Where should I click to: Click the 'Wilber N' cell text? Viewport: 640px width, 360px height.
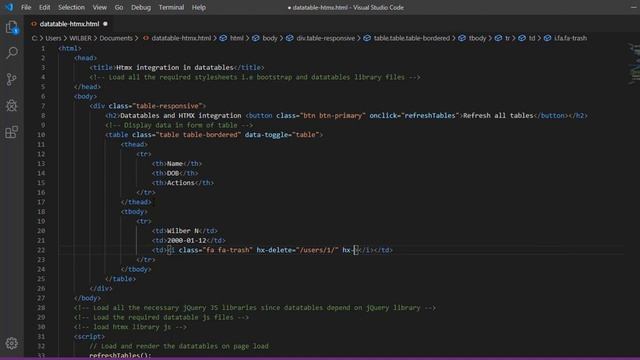(x=183, y=231)
